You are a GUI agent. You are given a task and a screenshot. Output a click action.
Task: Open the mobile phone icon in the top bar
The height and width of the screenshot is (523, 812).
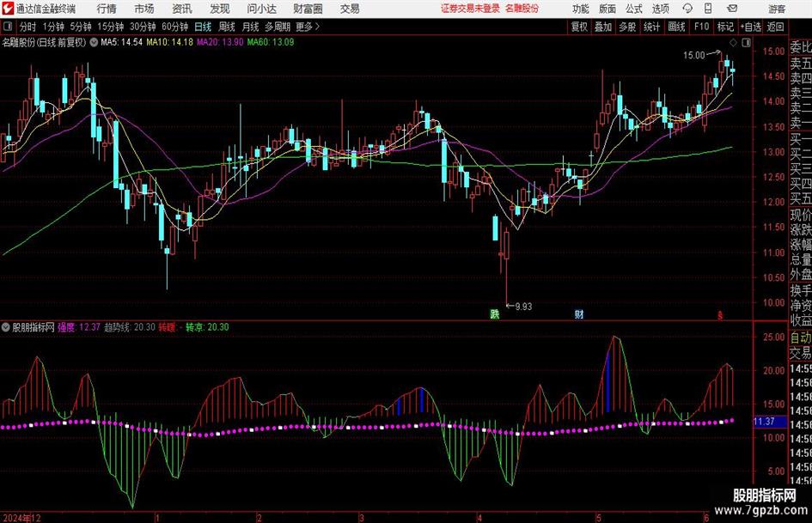[707, 9]
